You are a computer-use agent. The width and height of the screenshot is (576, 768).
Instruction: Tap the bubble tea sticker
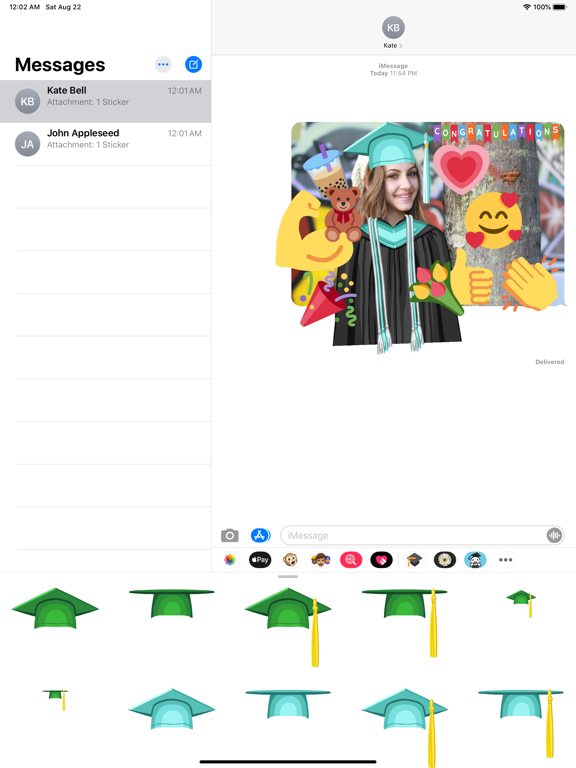[x=323, y=170]
